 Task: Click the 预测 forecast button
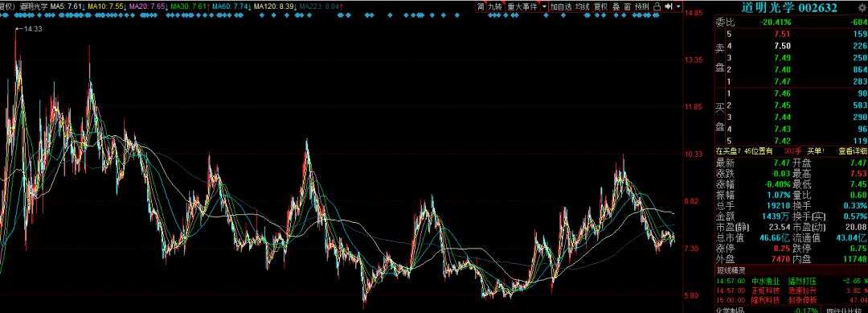[642, 6]
